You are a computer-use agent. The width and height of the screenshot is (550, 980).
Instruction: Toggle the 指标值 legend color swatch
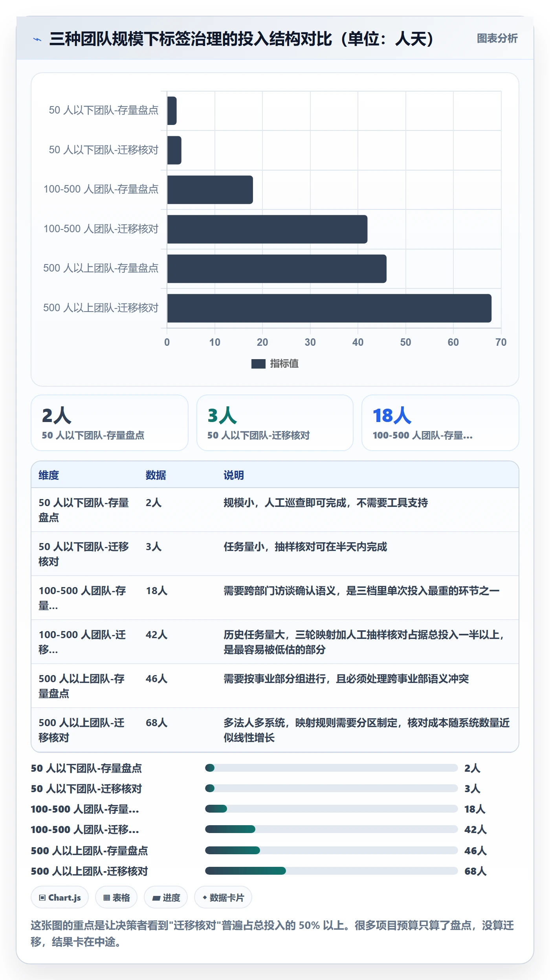click(258, 364)
